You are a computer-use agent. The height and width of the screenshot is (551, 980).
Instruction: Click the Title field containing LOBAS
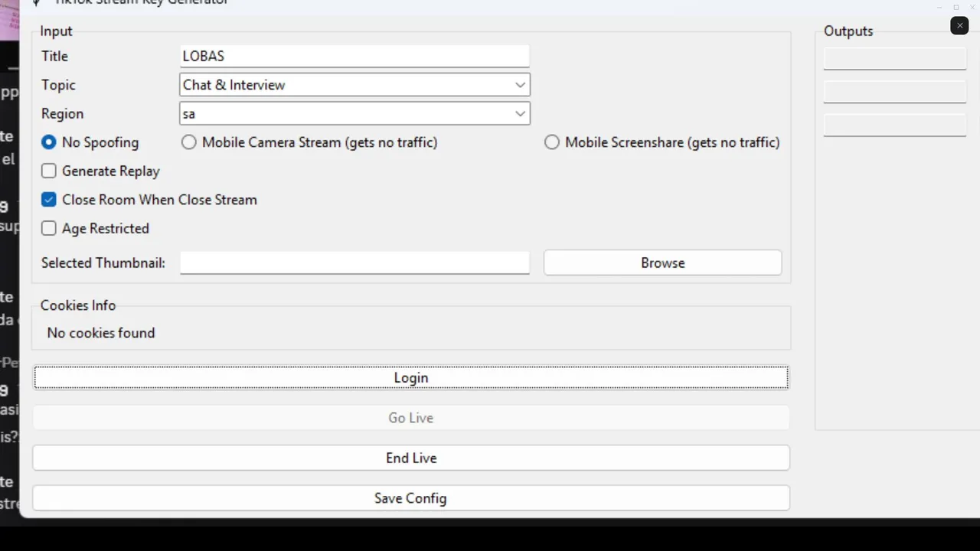click(354, 56)
